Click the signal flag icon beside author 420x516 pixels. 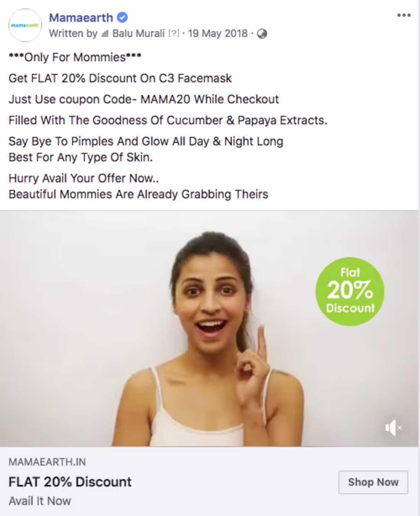point(105,34)
